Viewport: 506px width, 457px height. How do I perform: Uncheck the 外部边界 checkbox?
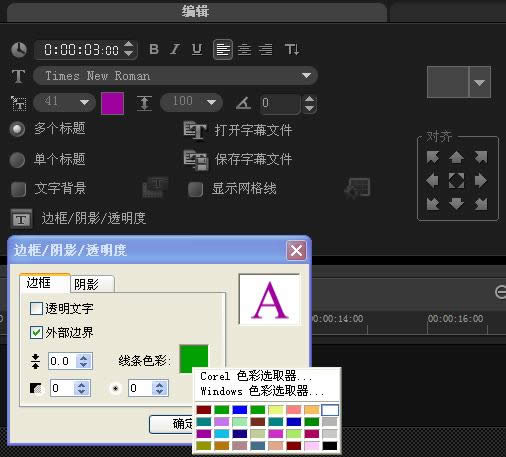(36, 332)
